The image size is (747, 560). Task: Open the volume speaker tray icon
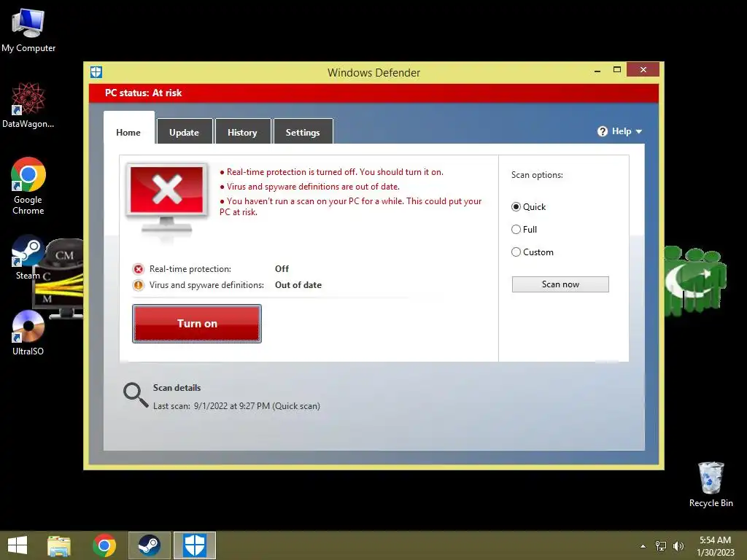pos(678,546)
